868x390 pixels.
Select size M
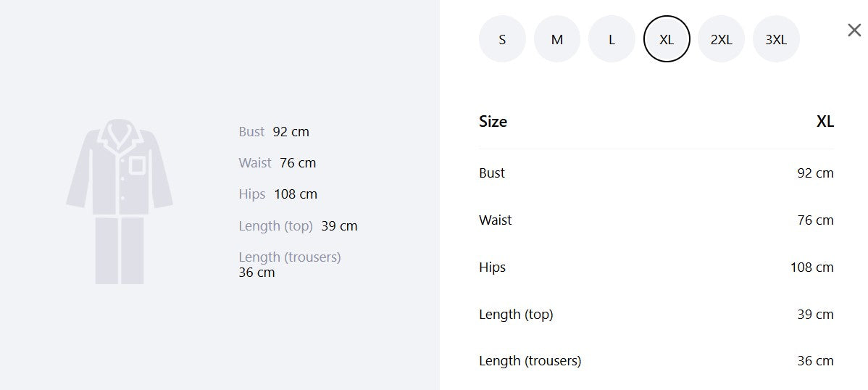(557, 38)
